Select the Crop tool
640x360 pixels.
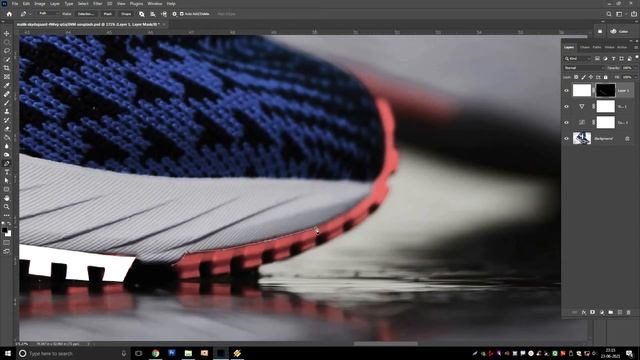coord(7,68)
